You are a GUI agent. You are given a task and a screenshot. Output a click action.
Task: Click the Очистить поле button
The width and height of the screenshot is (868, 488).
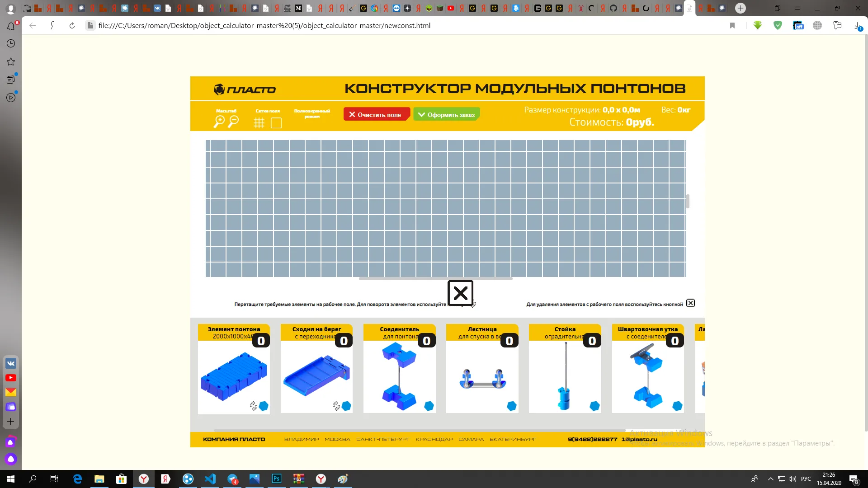click(x=377, y=114)
